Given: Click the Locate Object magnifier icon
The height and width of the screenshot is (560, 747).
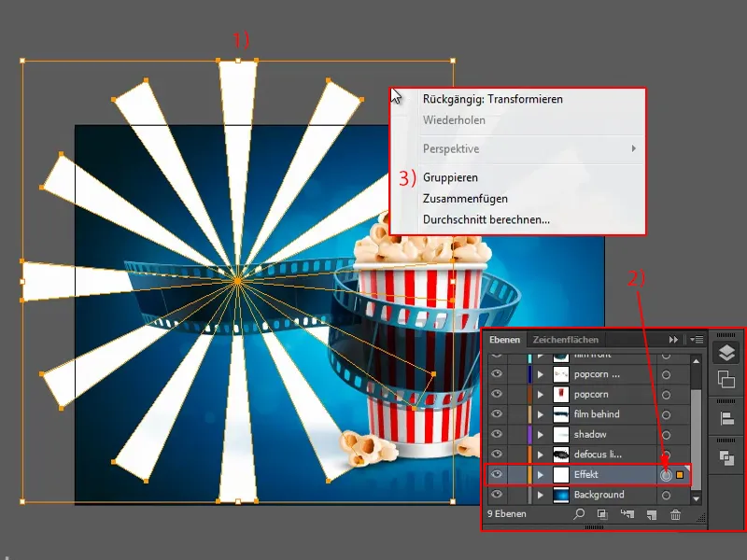Looking at the screenshot, I should pyautogui.click(x=579, y=514).
